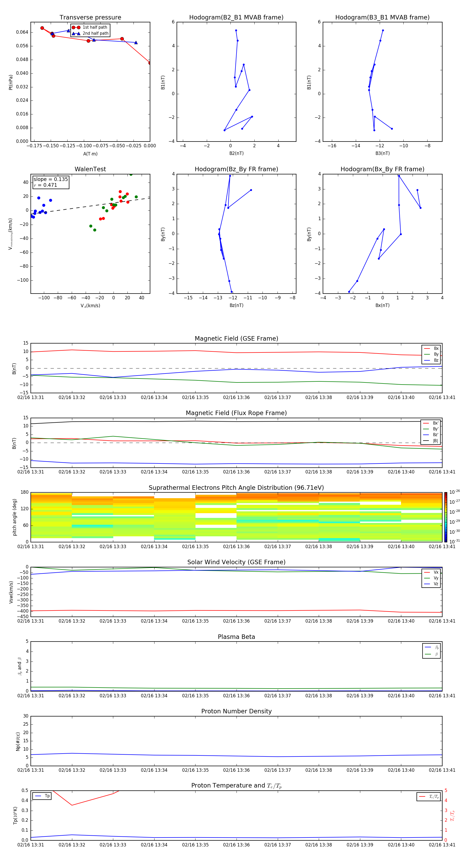Click the 'pitch angle (deg)' y-axis label
473x868 pixels.
coord(14,517)
